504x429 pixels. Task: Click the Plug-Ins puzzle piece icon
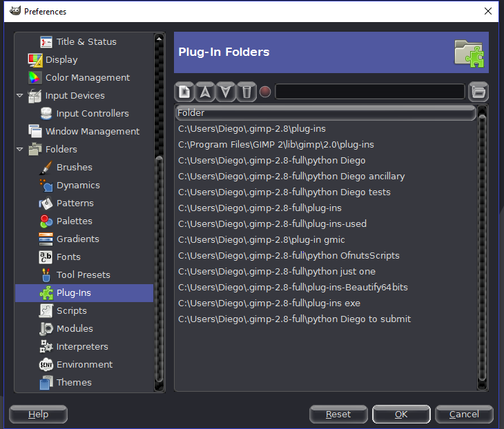click(46, 293)
